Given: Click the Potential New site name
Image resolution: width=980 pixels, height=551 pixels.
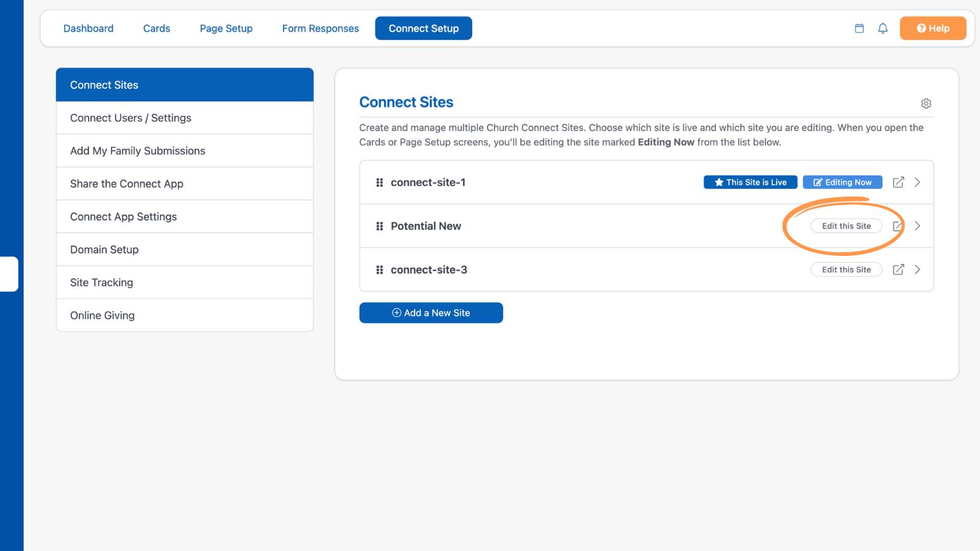Looking at the screenshot, I should [x=426, y=226].
